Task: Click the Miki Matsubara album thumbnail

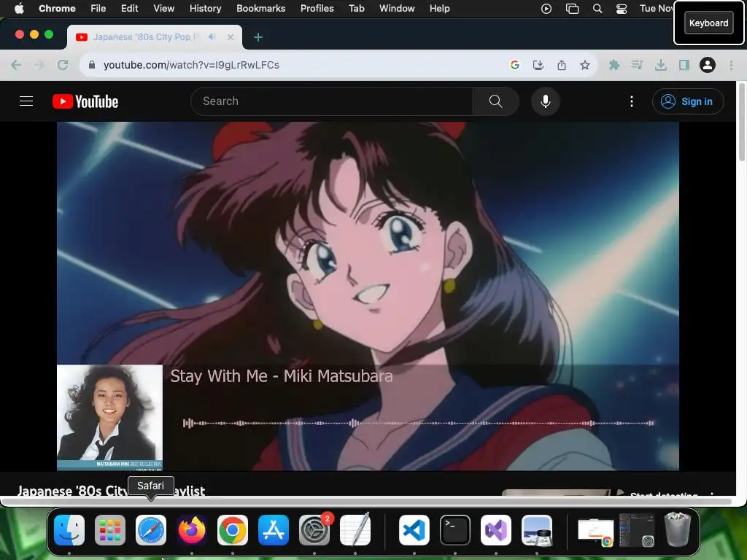Action: pos(109,418)
